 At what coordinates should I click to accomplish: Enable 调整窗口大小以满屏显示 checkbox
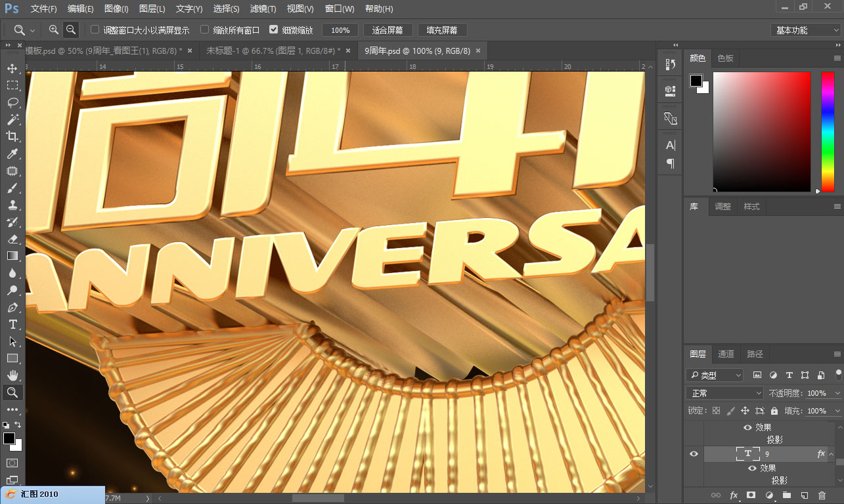[x=95, y=30]
